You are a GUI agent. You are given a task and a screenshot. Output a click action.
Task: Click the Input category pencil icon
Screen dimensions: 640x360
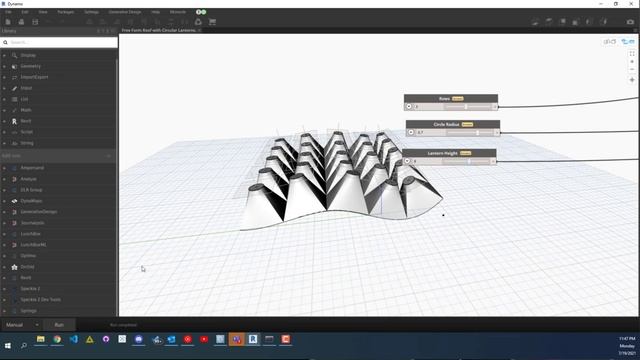click(x=14, y=88)
